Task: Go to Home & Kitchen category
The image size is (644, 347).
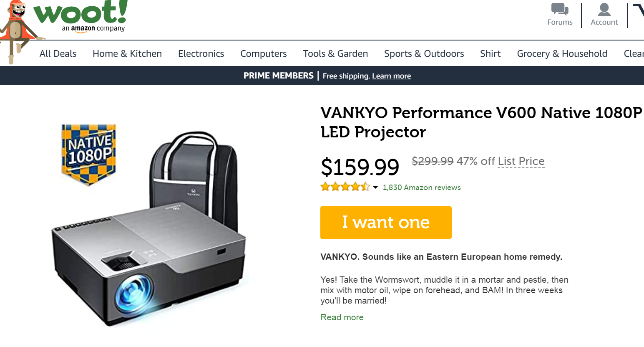Action: point(127,53)
